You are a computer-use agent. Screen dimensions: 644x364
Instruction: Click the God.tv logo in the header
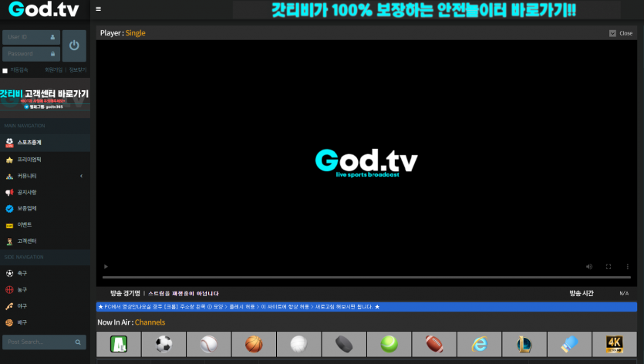(43, 9)
